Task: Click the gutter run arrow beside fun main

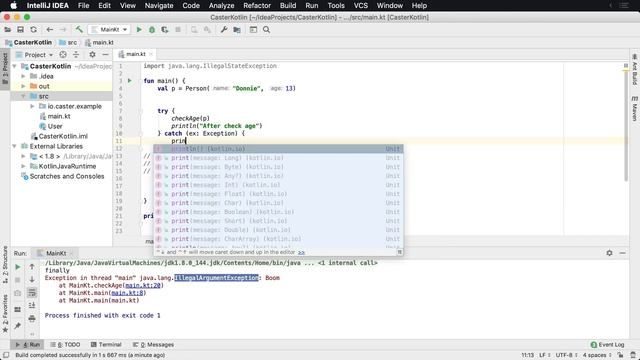Action: pos(130,81)
